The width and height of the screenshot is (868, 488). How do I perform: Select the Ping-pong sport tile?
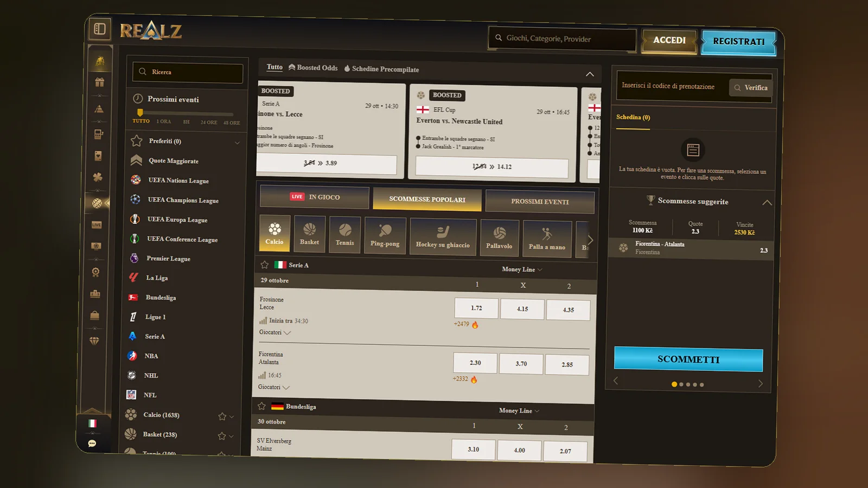click(385, 235)
